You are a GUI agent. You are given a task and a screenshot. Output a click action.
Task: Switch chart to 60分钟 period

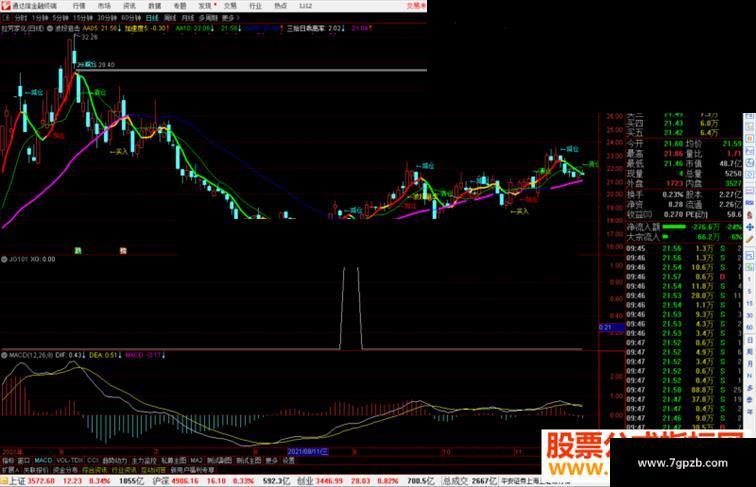tap(131, 18)
